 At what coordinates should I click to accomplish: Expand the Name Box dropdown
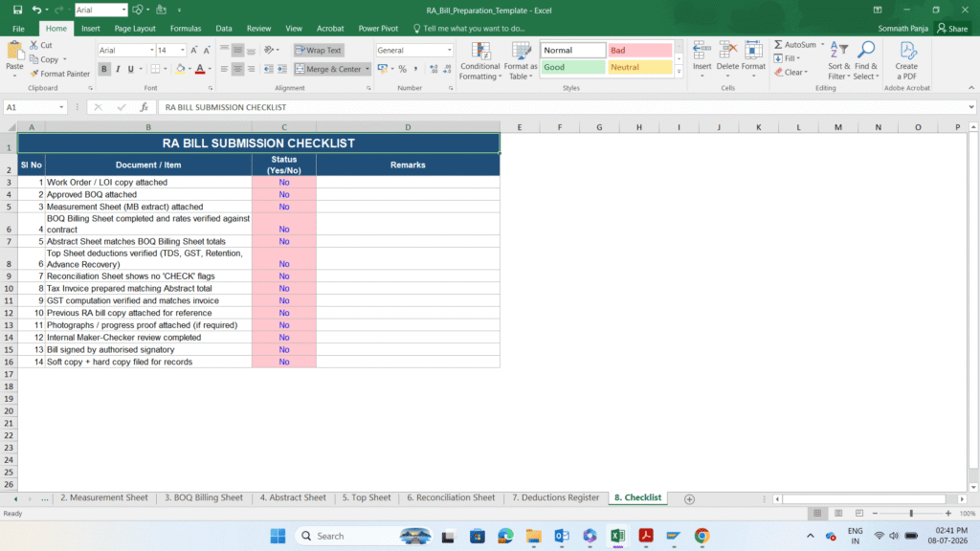point(61,107)
